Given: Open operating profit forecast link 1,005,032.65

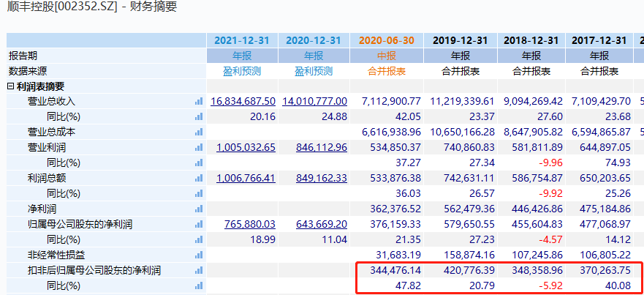Looking at the screenshot, I should [x=246, y=147].
